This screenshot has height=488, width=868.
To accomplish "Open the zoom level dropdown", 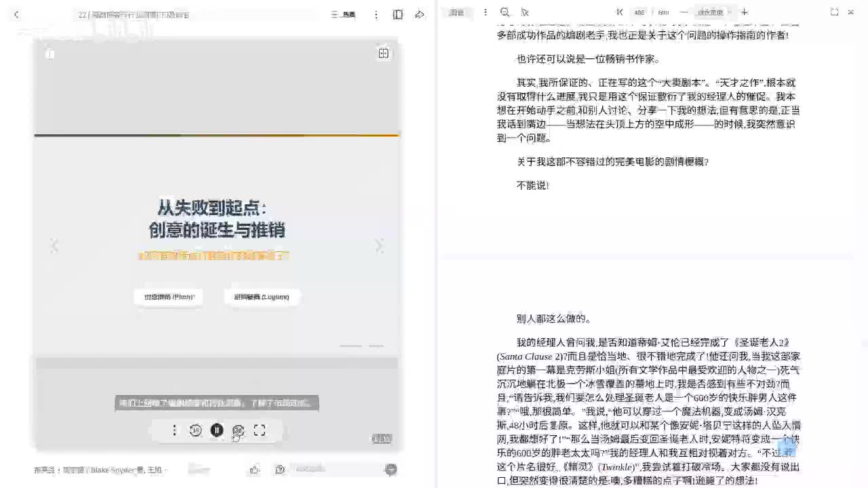I will [x=714, y=12].
